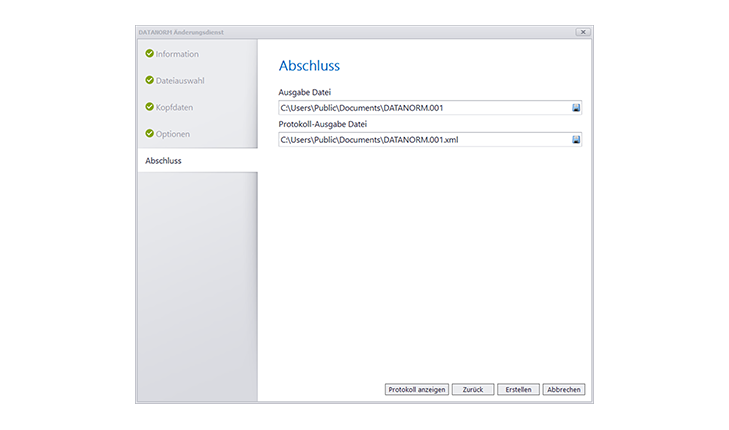Switch to the Kopfdaten step

click(x=174, y=107)
